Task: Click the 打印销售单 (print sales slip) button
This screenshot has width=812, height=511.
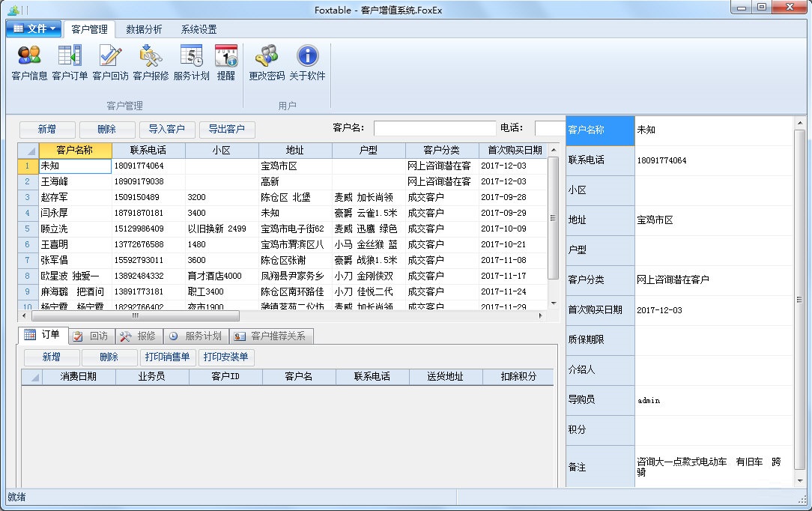Action: click(167, 357)
